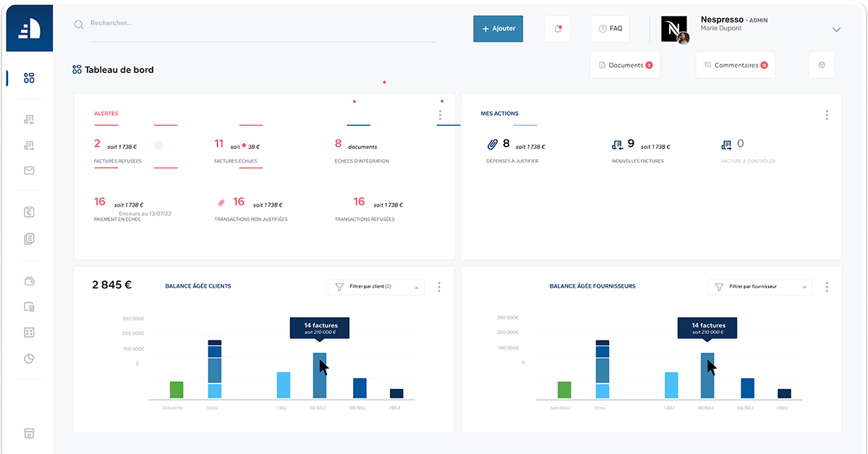Open the Alertes panel three-dot menu

coord(440,115)
